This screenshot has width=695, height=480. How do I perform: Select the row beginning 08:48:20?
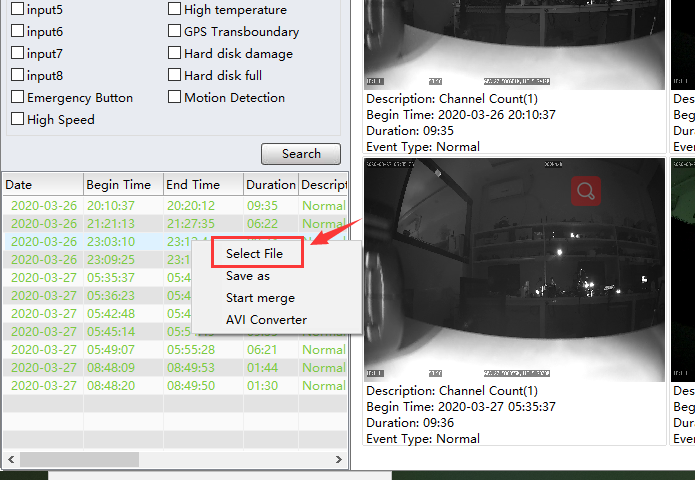tap(175, 386)
